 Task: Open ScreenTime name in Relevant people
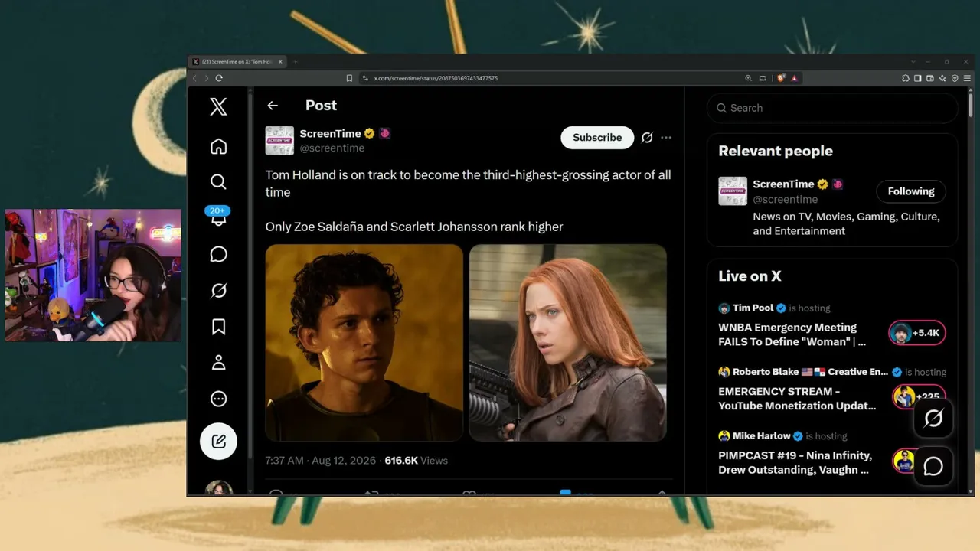pyautogui.click(x=783, y=184)
